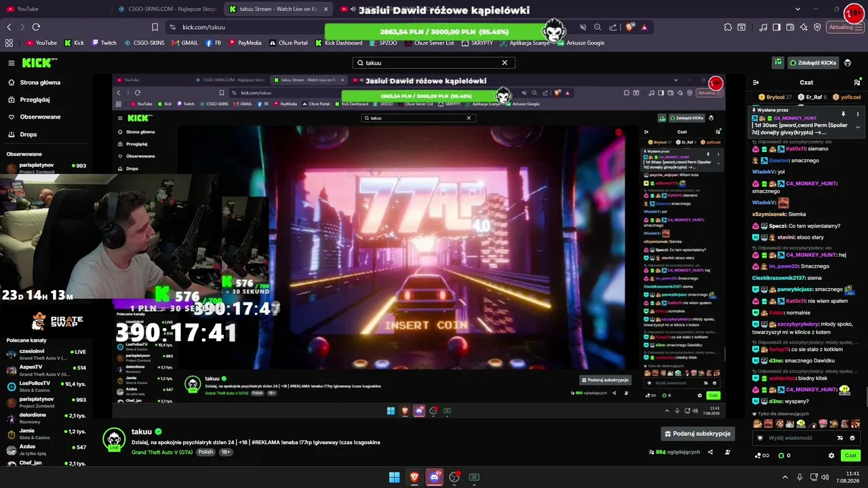Click the KICKs balance counter showing 0
Screen dimensions: 868x488
(785, 455)
